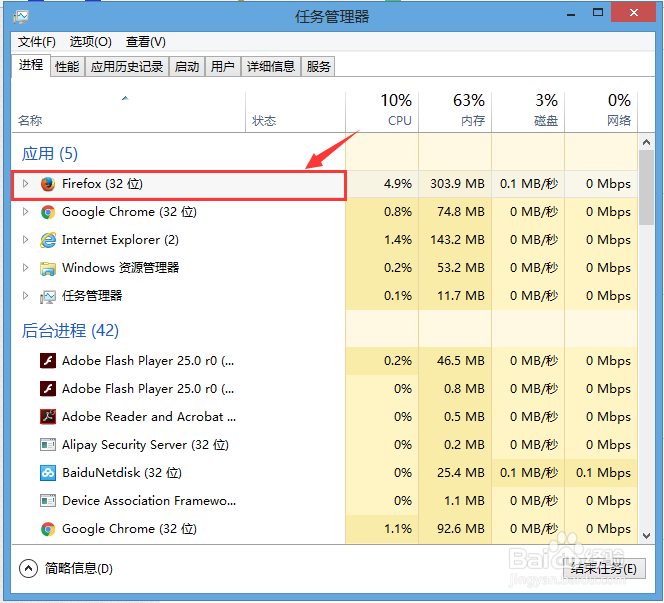Switch to the 用户 tab
Viewport: 664px width, 603px height.
pyautogui.click(x=223, y=67)
